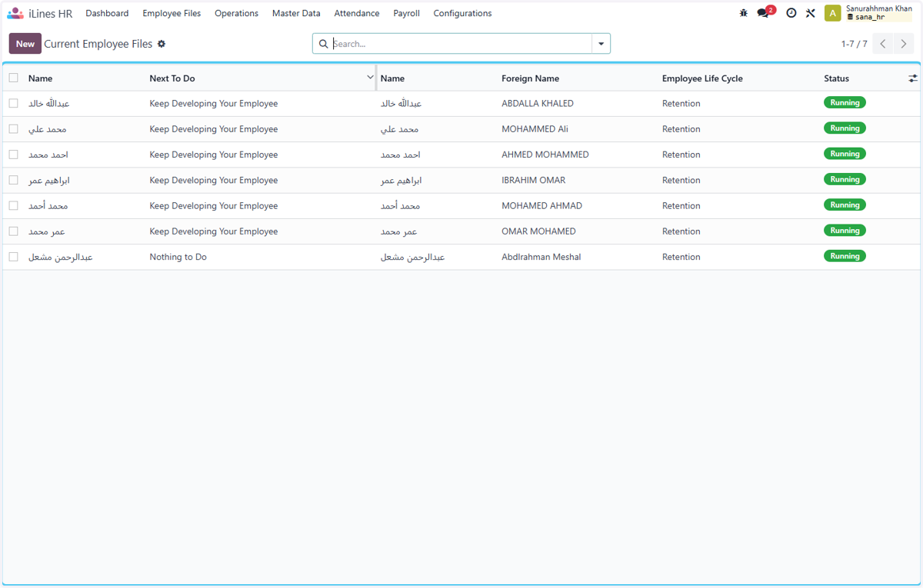Open the Employee Files menu
The image size is (923, 588).
172,13
